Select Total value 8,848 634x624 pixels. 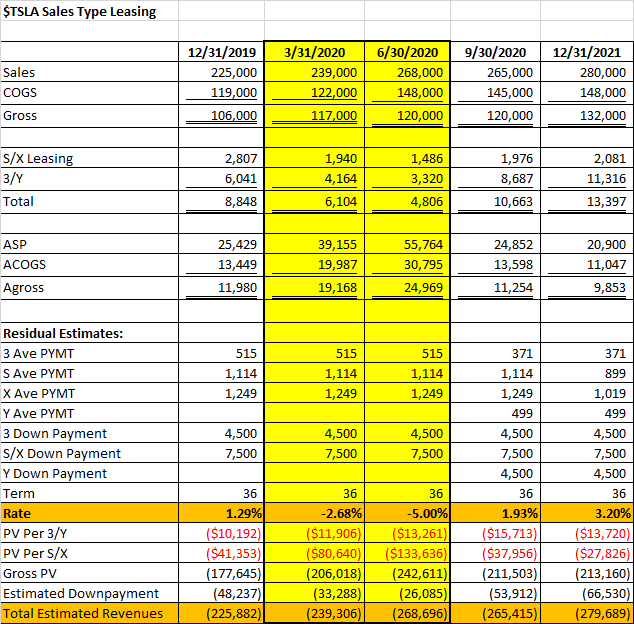(241, 202)
